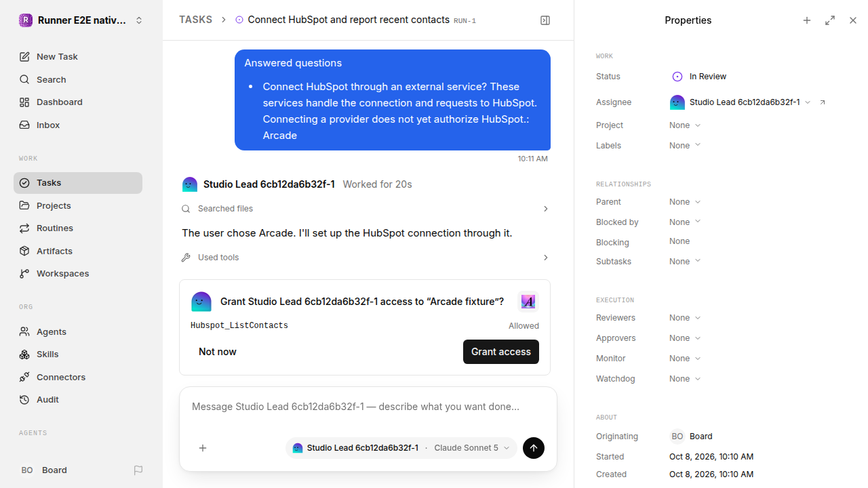The width and height of the screenshot is (868, 488).
Task: Go to Dashboard
Action: pos(78,102)
